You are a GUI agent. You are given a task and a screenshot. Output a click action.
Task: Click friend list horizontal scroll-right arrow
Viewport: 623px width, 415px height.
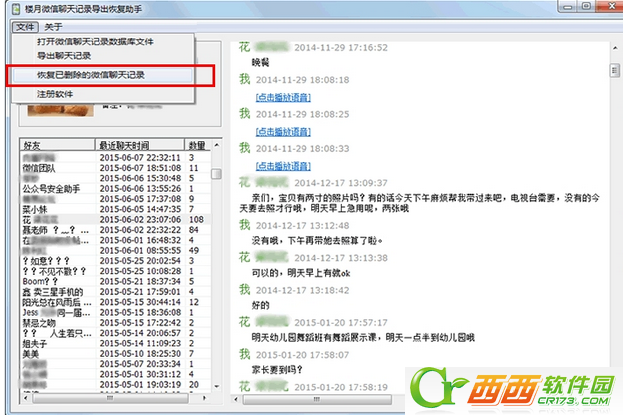pyautogui.click(x=205, y=398)
